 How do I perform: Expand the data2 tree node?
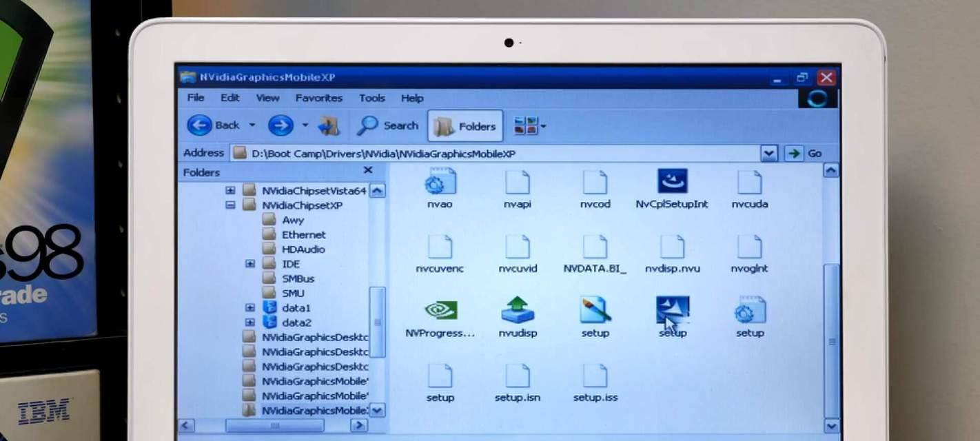[x=249, y=322]
